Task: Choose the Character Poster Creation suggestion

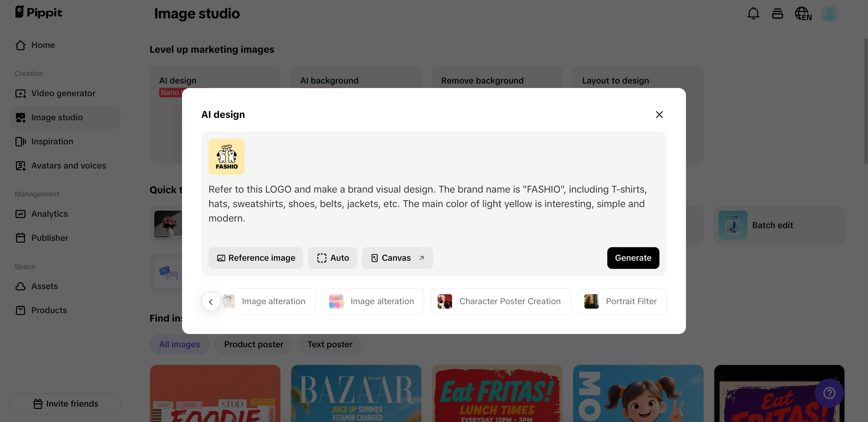Action: pos(501,301)
